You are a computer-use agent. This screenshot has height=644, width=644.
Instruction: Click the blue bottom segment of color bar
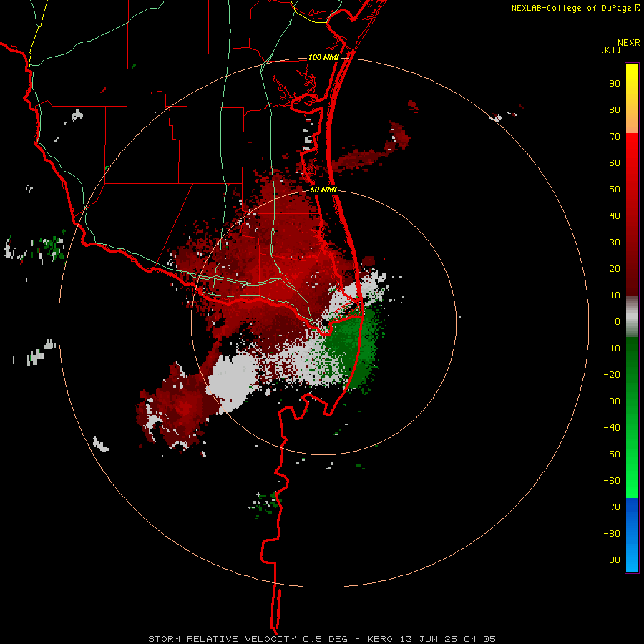632,535
